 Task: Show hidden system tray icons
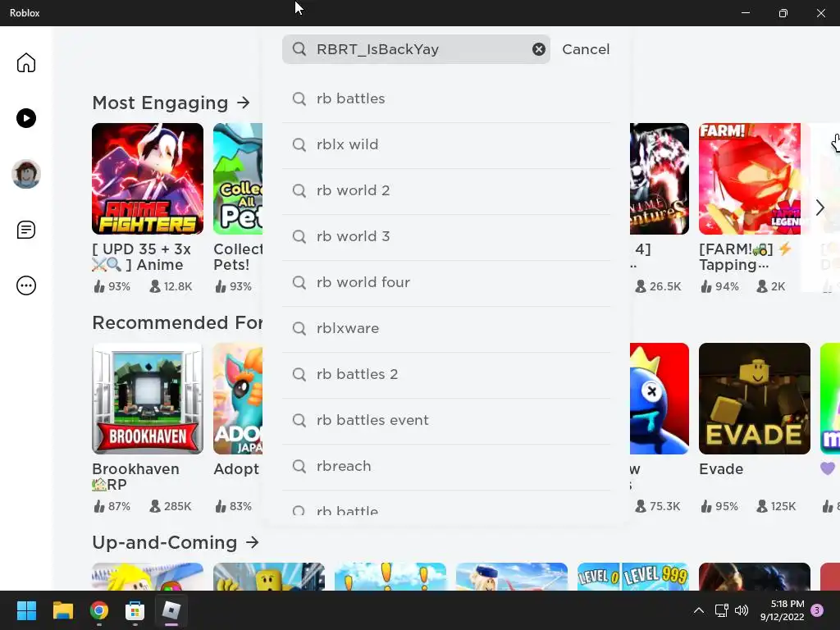click(x=699, y=610)
